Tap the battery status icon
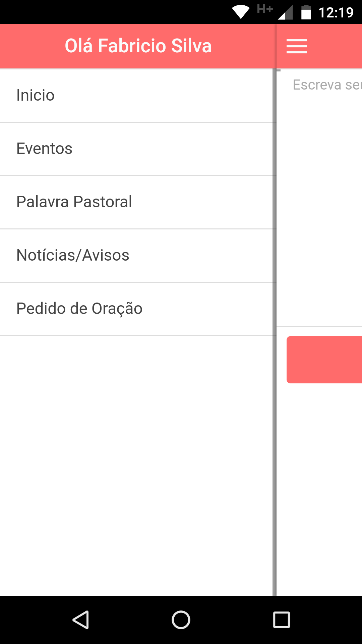 [x=306, y=12]
